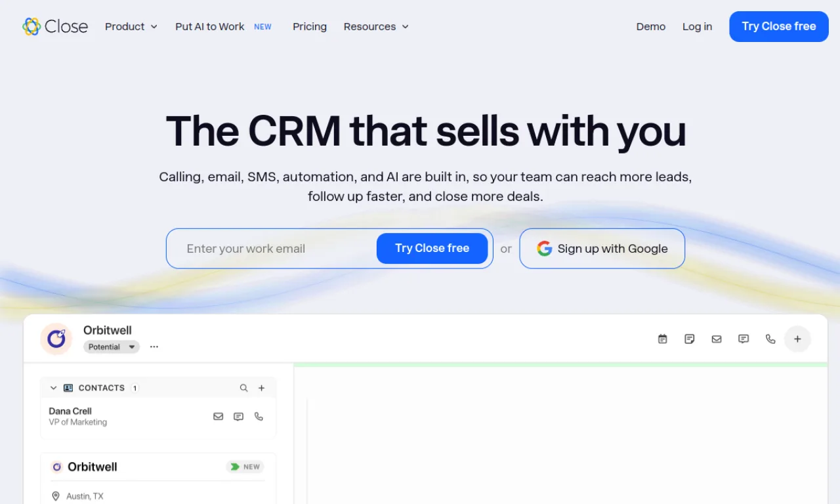Click Try Close free beside the email field
840x504 pixels.
click(x=432, y=249)
